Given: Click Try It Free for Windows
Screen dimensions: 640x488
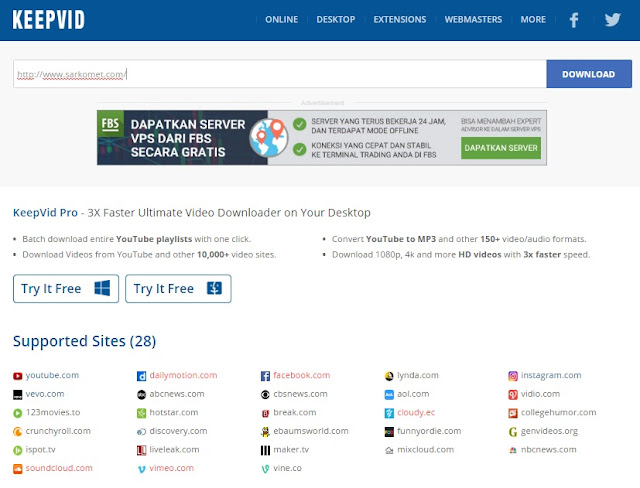Looking at the screenshot, I should (66, 288).
